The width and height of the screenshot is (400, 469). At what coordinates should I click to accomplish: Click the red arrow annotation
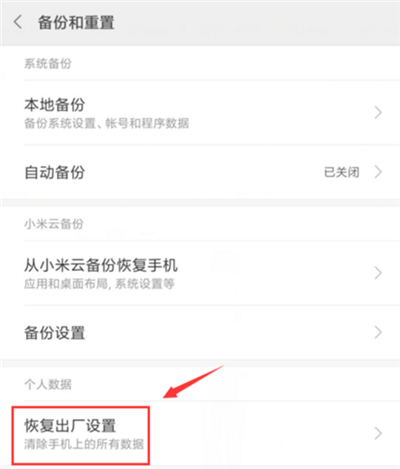point(193,381)
